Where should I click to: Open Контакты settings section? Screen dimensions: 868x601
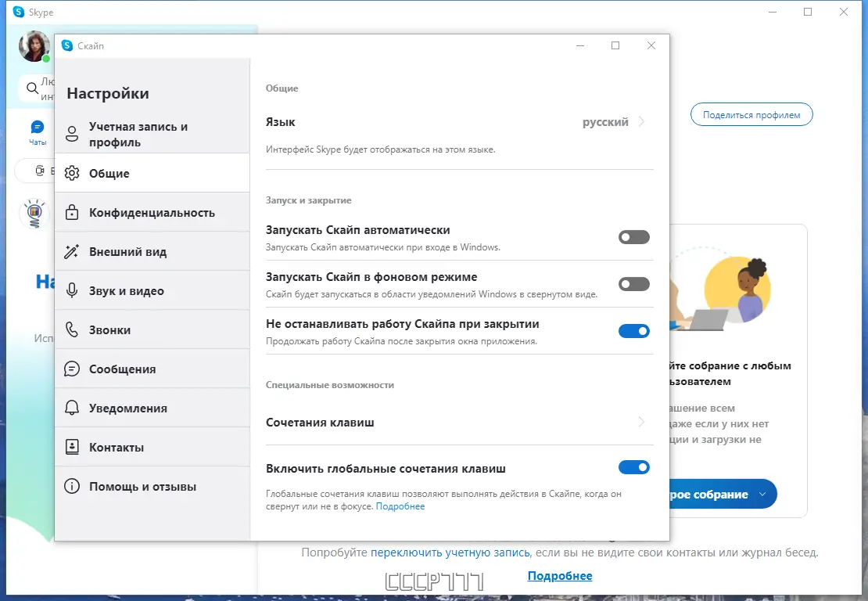click(x=152, y=447)
